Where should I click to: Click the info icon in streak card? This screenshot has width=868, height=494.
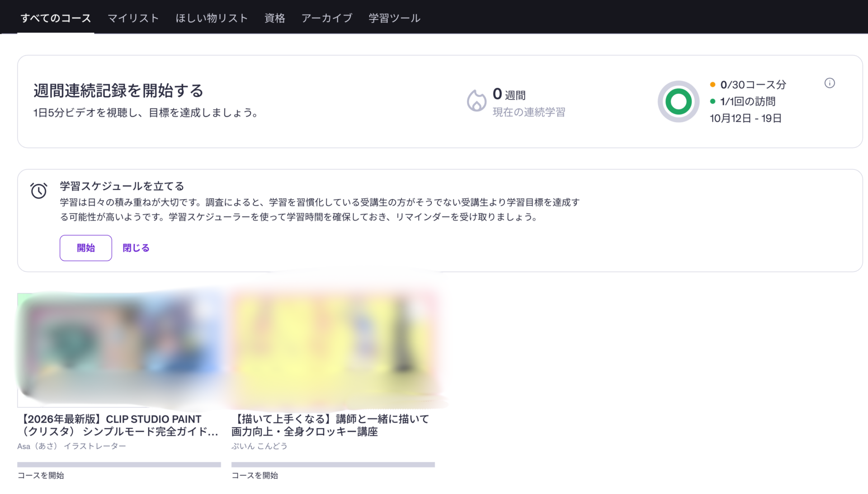[x=830, y=83]
